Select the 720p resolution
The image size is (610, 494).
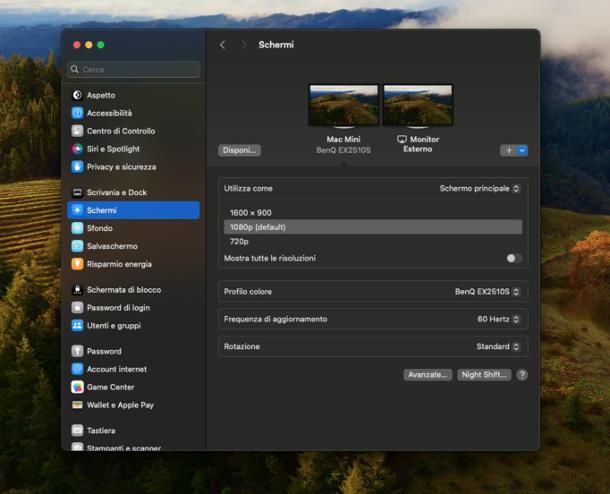(373, 241)
